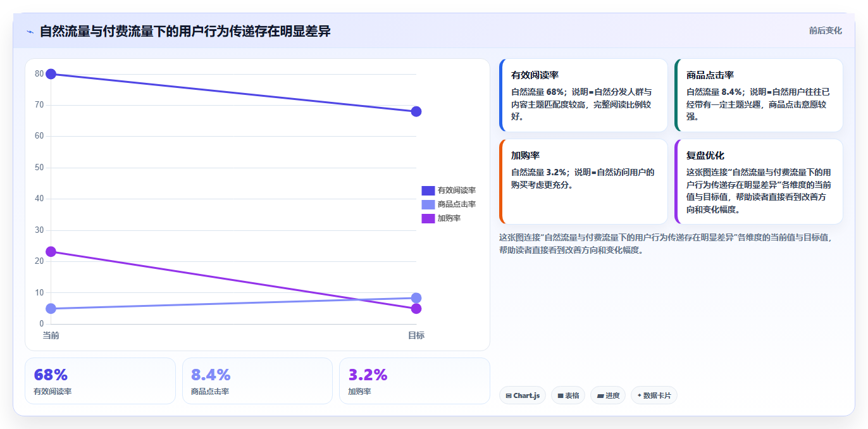This screenshot has width=868, height=429.
Task: Click the 3.2% stat card value
Action: [x=368, y=375]
